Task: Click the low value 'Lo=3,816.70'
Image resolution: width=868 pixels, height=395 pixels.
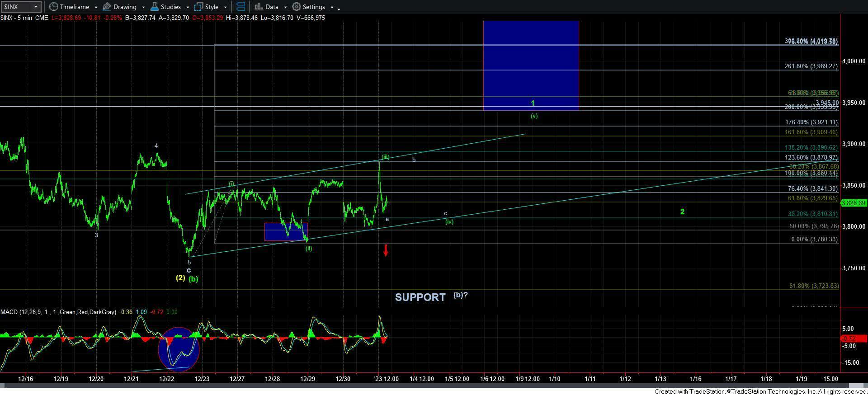Action: click(x=278, y=18)
